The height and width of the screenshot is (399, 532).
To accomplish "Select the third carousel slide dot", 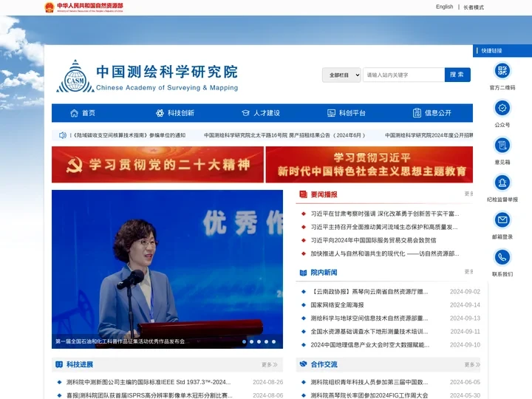I will click(259, 341).
